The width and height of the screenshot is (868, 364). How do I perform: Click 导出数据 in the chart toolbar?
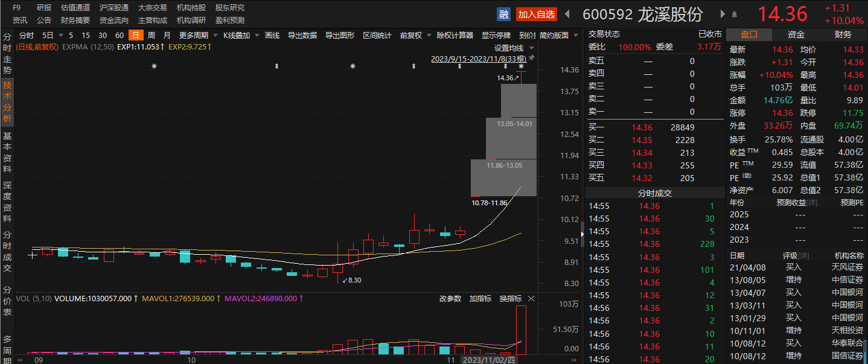302,35
